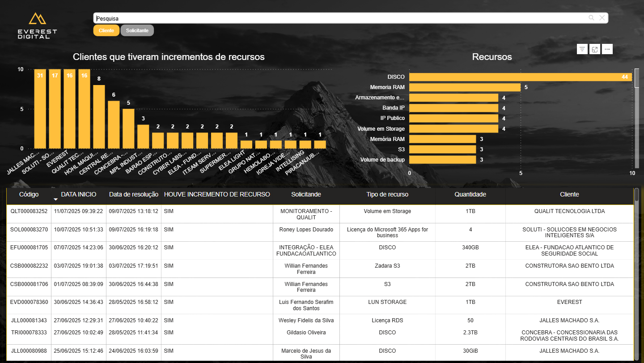Image resolution: width=644 pixels, height=363 pixels.
Task: Sort table by the Código column header
Action: coord(29,194)
